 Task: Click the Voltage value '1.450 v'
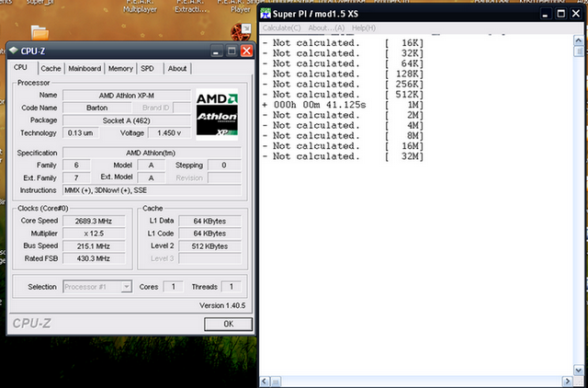pyautogui.click(x=169, y=132)
